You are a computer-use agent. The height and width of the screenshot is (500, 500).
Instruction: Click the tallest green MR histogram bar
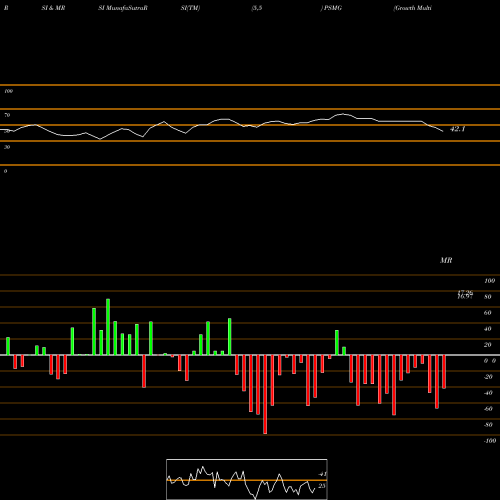[x=108, y=327]
